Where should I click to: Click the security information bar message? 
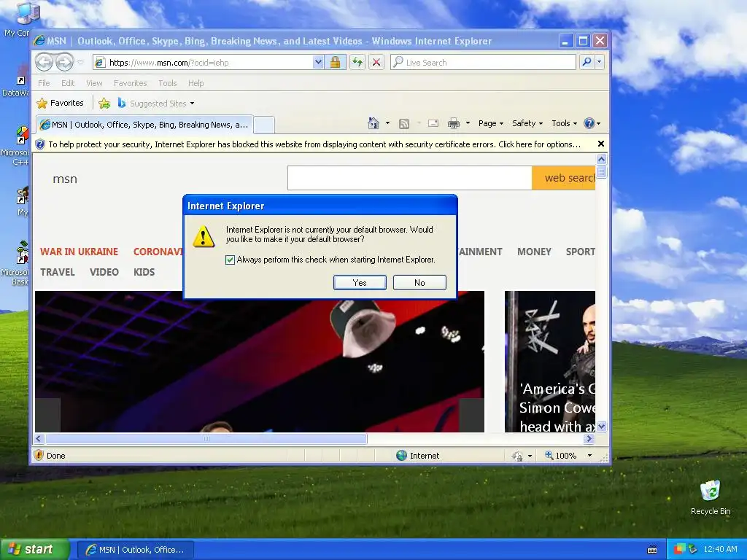point(314,144)
